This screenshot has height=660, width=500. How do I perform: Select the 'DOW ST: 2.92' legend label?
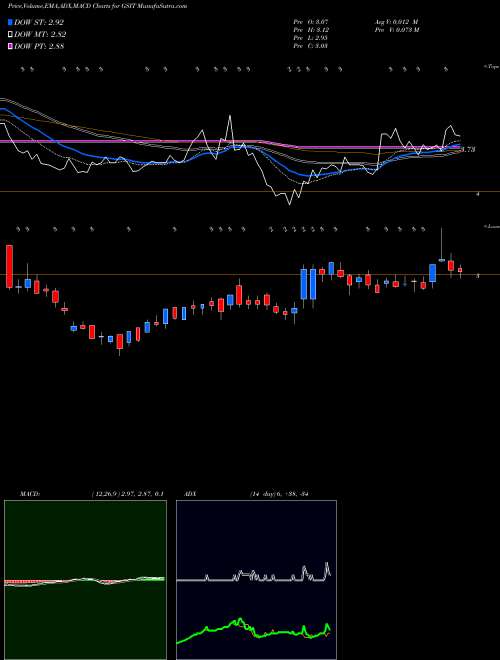pos(39,22)
